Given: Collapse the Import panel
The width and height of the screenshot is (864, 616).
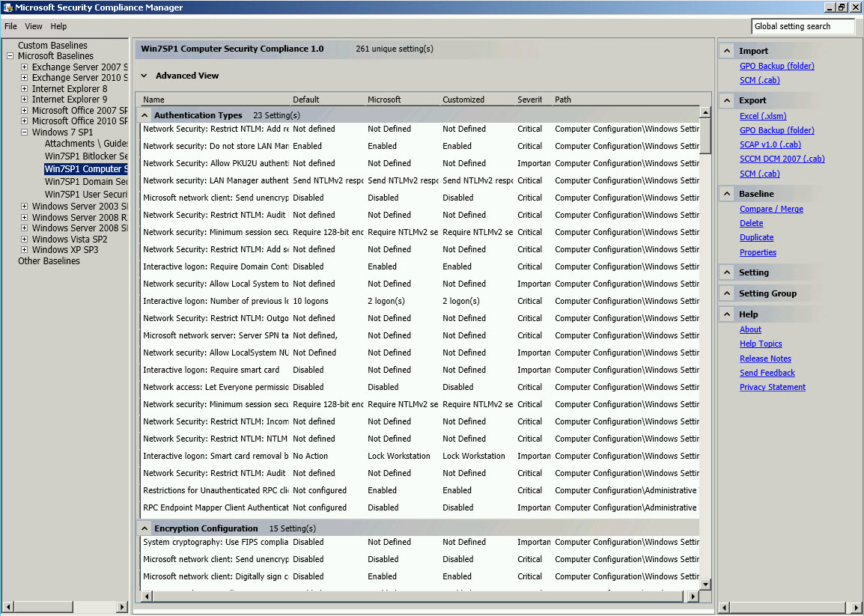Looking at the screenshot, I should 725,50.
